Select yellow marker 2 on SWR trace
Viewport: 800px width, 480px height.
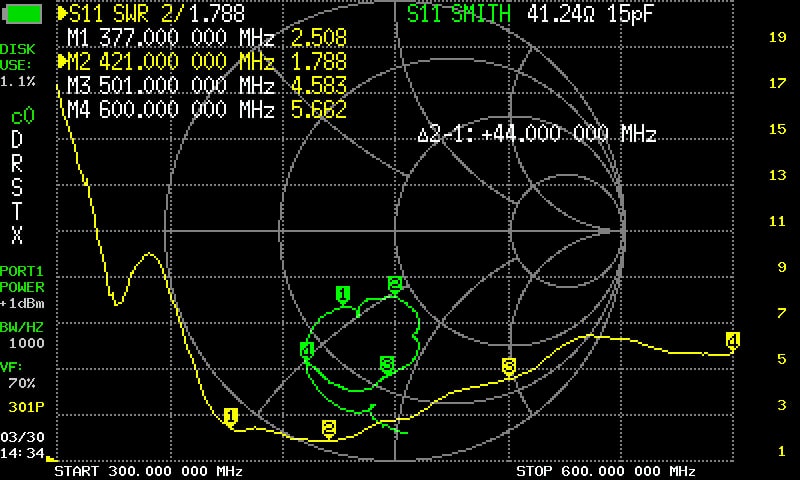pyautogui.click(x=328, y=427)
